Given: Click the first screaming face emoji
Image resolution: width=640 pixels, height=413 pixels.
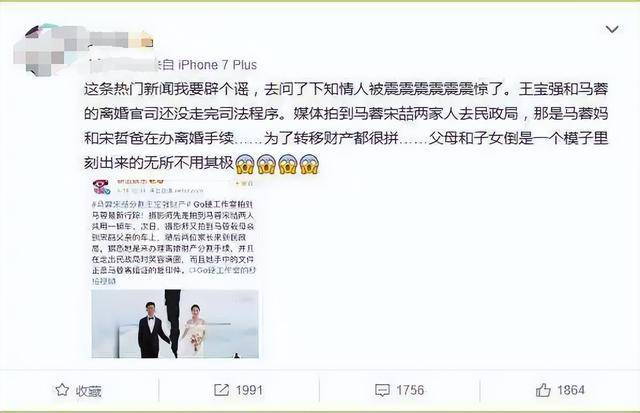Looking at the screenshot, I should (x=244, y=164).
